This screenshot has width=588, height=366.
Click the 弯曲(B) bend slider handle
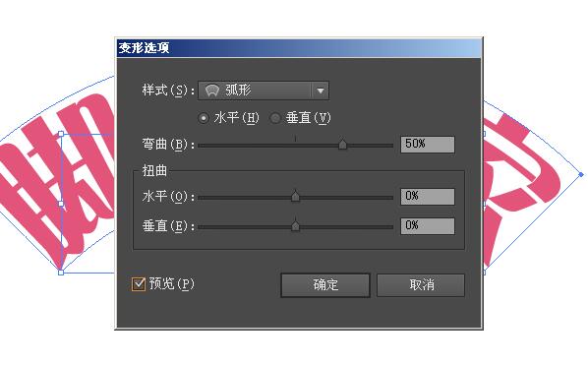(342, 145)
